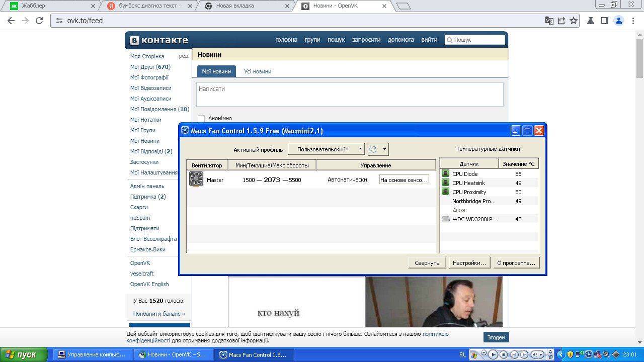Go forward with the browser forward arrow

click(x=25, y=21)
